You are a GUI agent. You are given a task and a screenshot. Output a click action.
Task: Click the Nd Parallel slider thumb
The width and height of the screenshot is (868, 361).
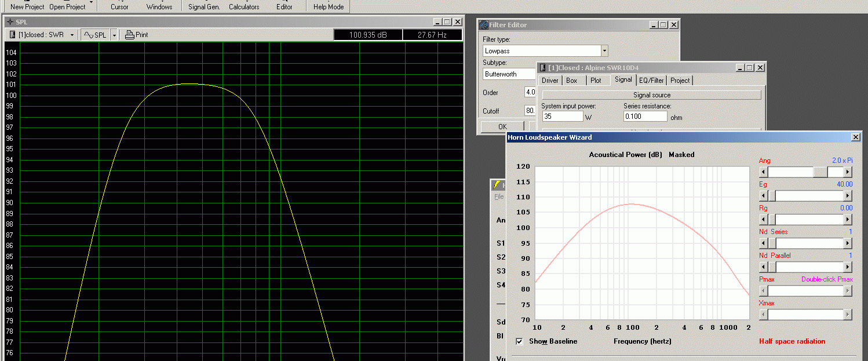(x=772, y=267)
